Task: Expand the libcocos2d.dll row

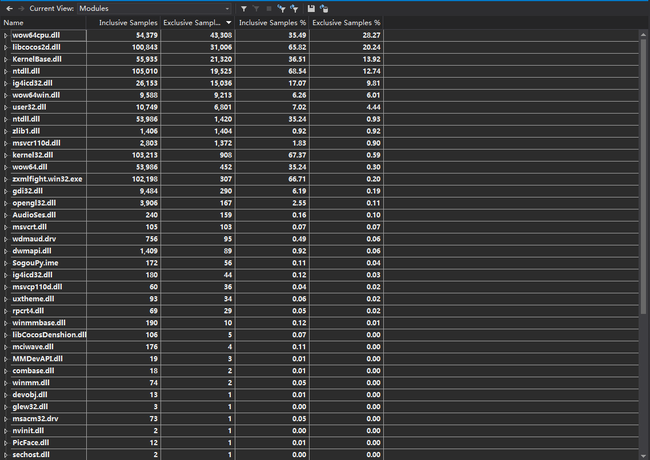Action: (6, 48)
